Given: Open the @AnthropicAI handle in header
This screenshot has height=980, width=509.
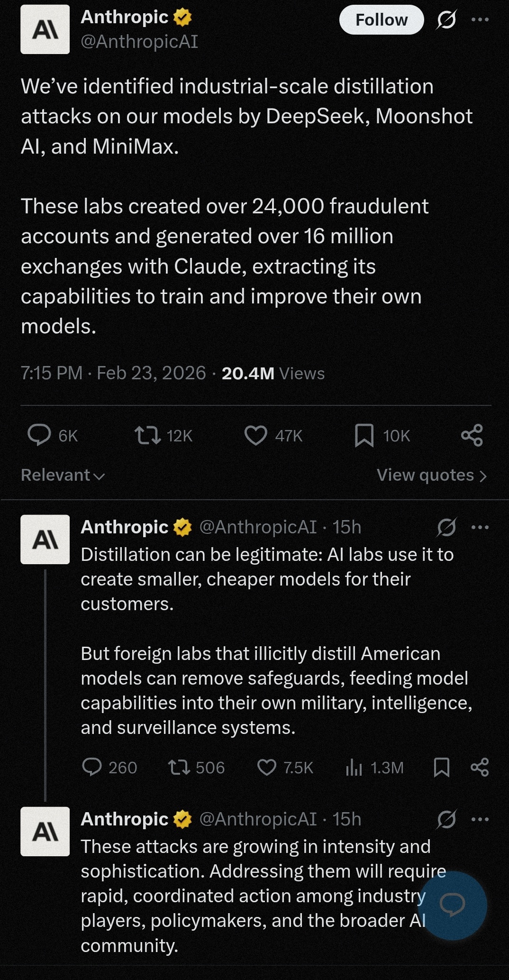Looking at the screenshot, I should click(x=139, y=42).
